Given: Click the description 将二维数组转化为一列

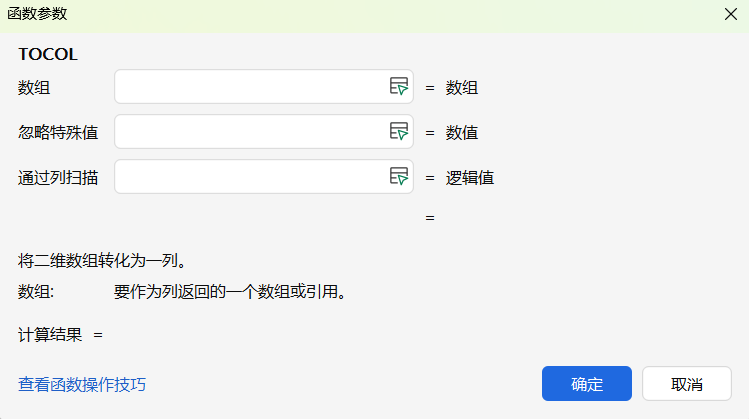Looking at the screenshot, I should point(104,262).
